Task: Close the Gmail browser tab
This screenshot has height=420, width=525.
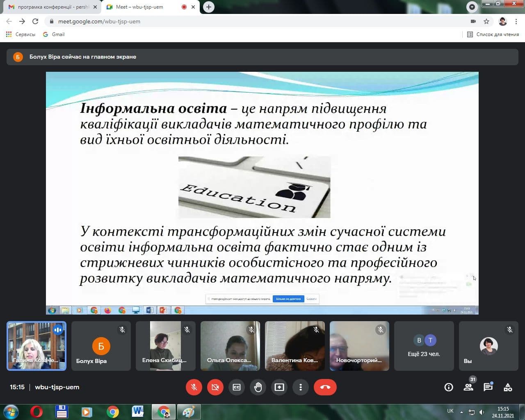Action: tap(95, 7)
